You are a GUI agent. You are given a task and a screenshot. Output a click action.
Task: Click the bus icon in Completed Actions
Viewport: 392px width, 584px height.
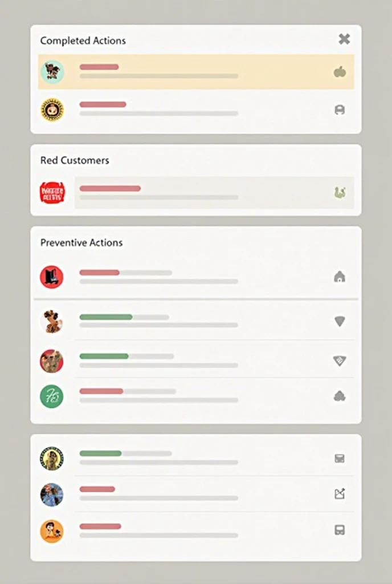click(x=340, y=109)
